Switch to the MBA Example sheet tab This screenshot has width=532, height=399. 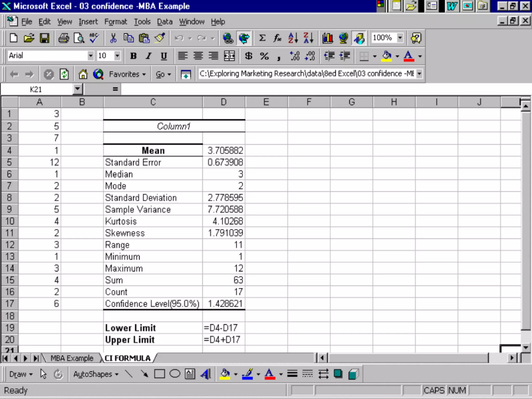click(x=72, y=358)
